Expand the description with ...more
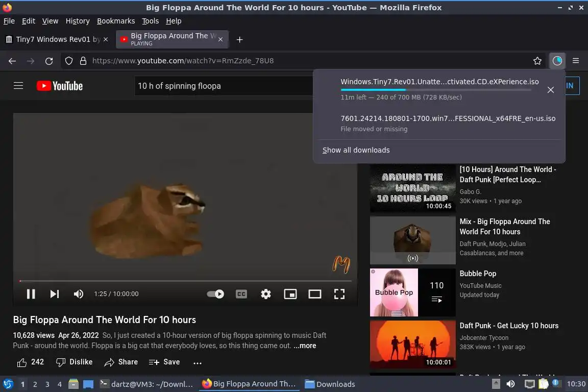Screen dimensions: 588x392 (305, 346)
